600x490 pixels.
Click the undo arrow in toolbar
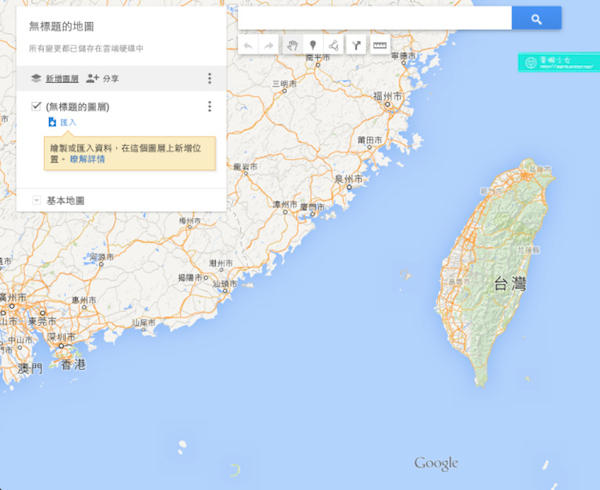pyautogui.click(x=248, y=46)
